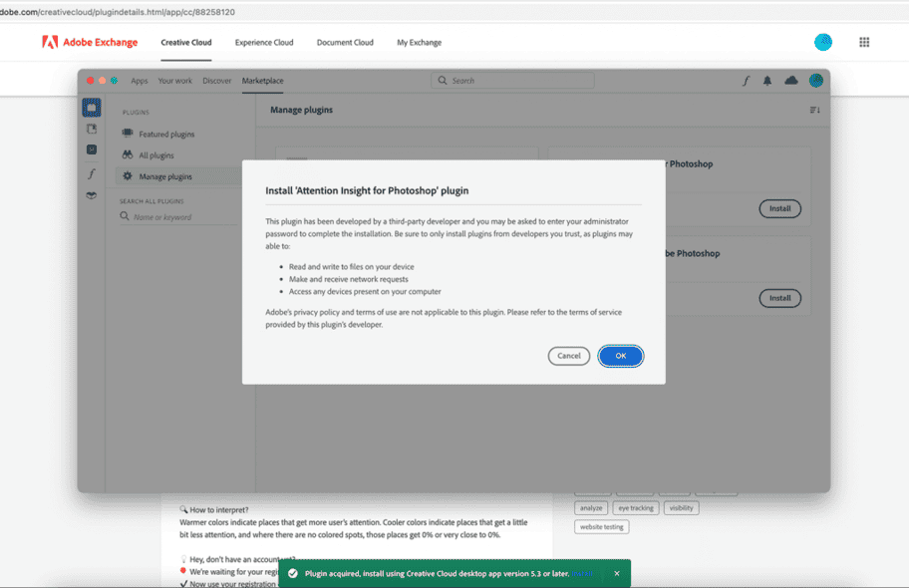The width and height of the screenshot is (909, 588).
Task: Open the sort icon in the Manage plugins header
Action: (814, 110)
